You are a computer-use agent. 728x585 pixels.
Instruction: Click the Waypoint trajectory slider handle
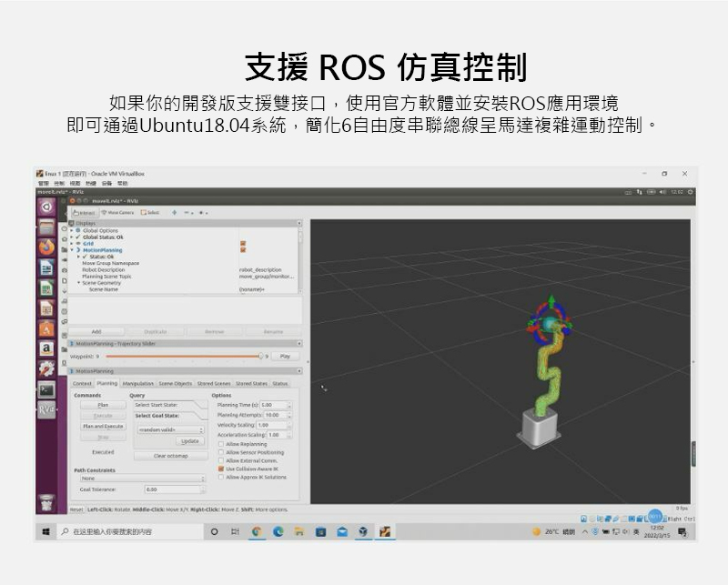(261, 357)
